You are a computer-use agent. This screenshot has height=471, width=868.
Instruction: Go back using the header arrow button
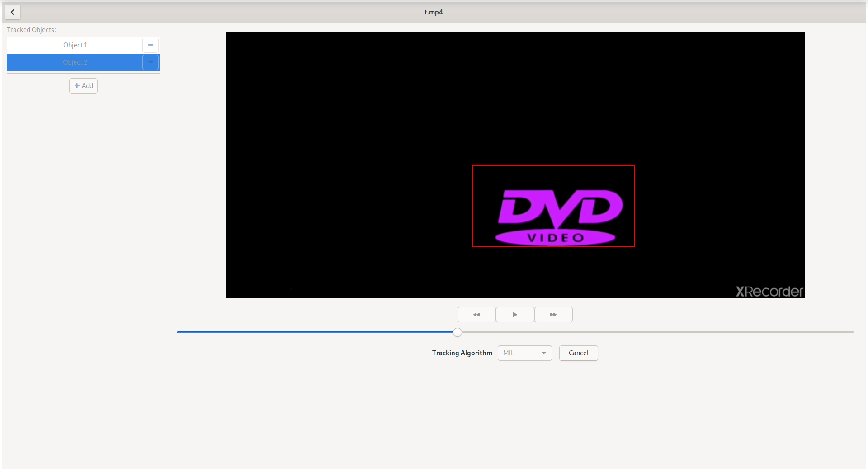click(13, 12)
